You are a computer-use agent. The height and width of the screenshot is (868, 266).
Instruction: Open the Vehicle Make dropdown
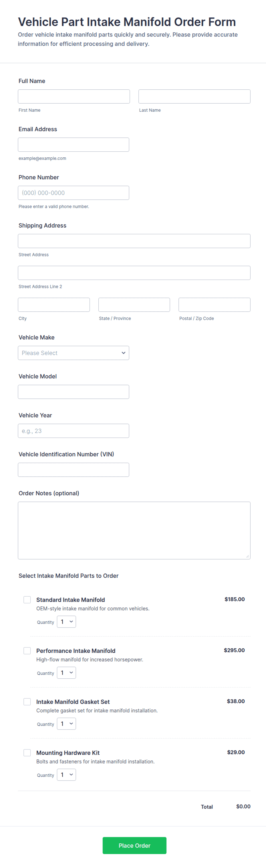coord(74,353)
